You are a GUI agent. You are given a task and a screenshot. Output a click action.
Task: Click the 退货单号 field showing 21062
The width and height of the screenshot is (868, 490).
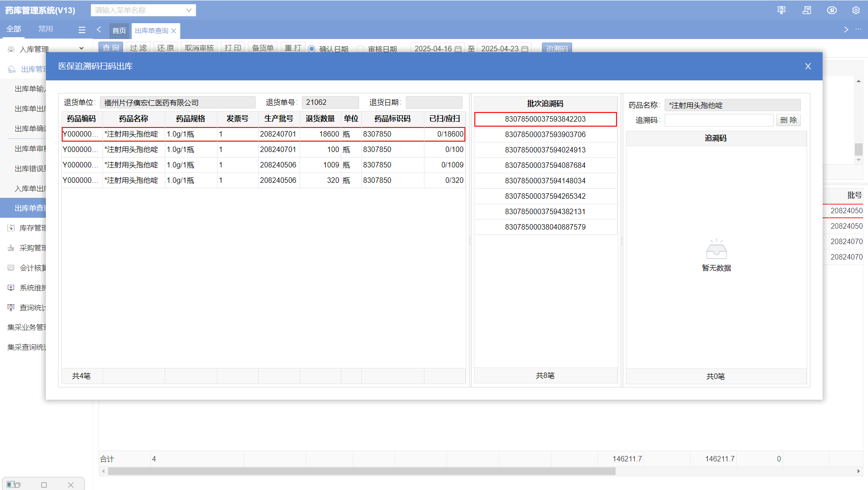click(330, 103)
